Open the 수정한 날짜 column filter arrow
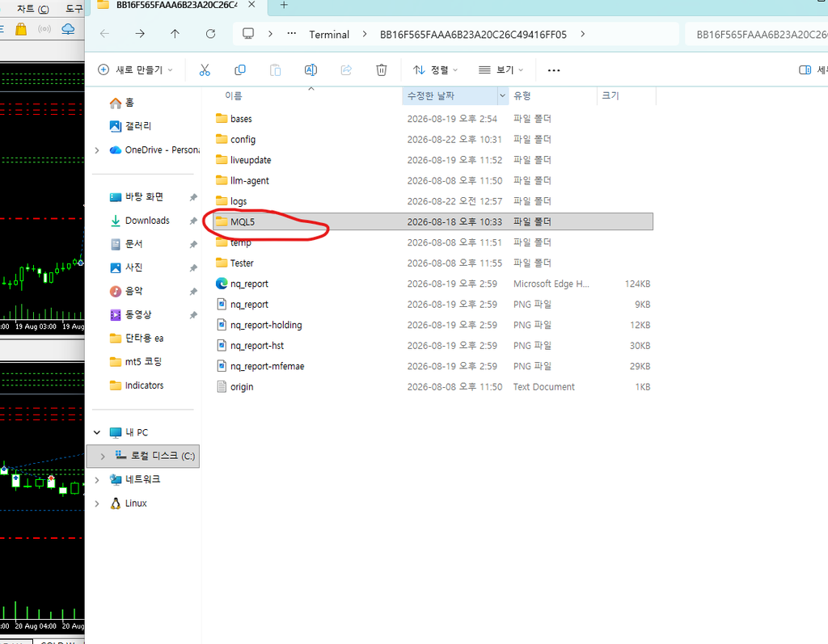The image size is (828, 644). click(502, 95)
